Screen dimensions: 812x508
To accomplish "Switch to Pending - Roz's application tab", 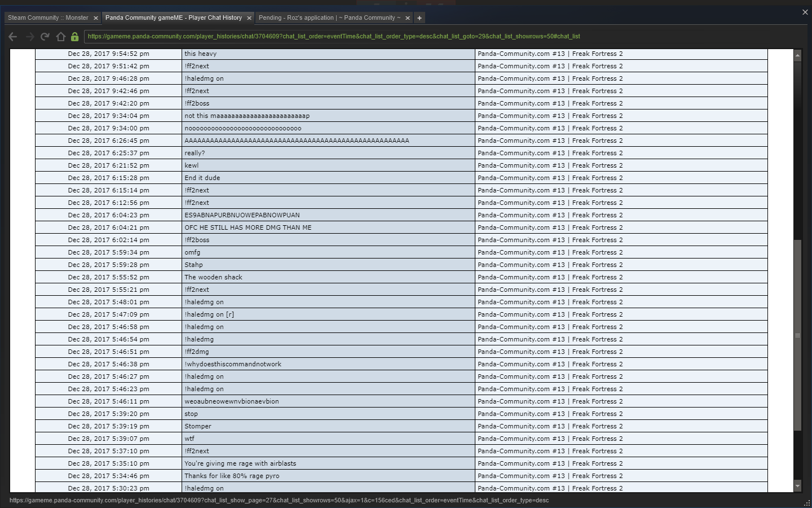I will point(329,18).
